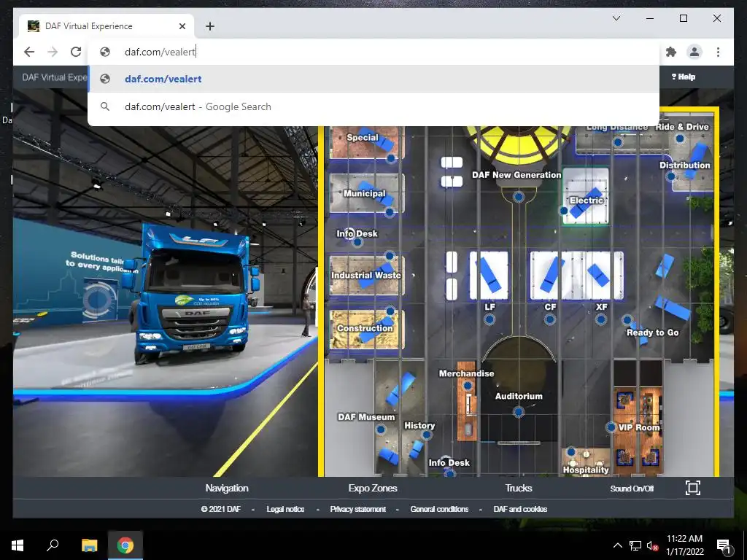The image size is (747, 560).
Task: Open the Chrome extensions puzzle icon
Action: [x=671, y=52]
